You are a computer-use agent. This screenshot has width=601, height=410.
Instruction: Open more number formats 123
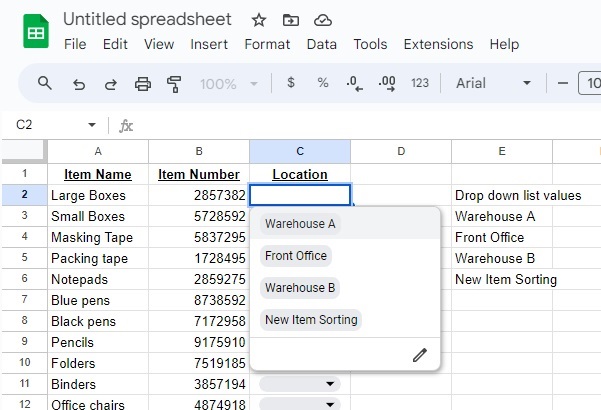tap(420, 83)
